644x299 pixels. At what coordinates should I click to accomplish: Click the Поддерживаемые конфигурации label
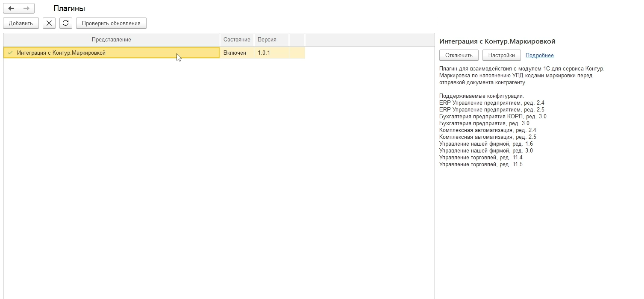click(482, 96)
